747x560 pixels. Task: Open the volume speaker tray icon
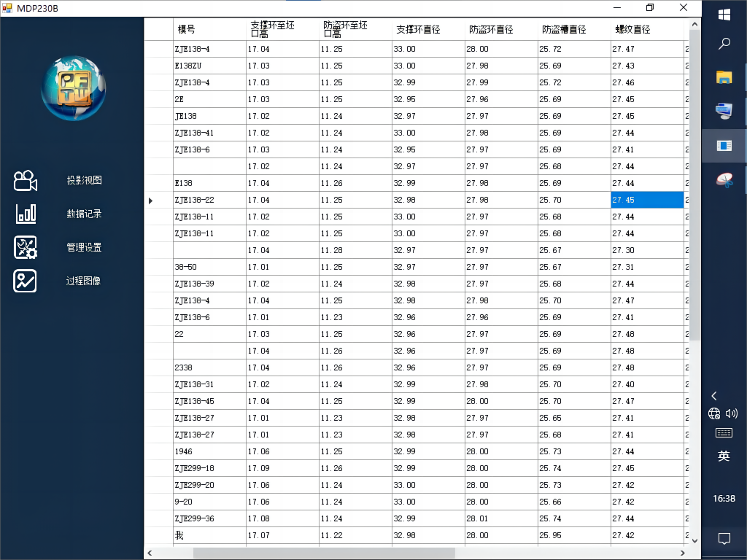(x=732, y=413)
